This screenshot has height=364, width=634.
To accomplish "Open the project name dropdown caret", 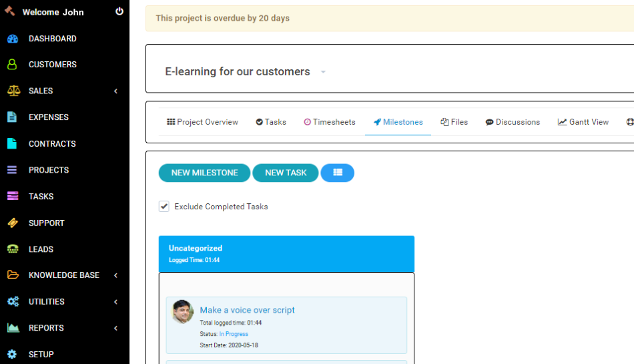I will point(323,72).
